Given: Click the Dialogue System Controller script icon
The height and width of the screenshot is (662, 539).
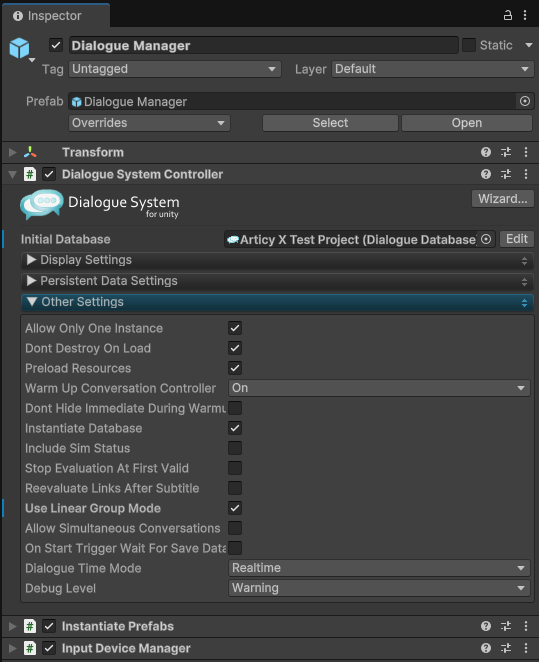Looking at the screenshot, I should pos(30,174).
